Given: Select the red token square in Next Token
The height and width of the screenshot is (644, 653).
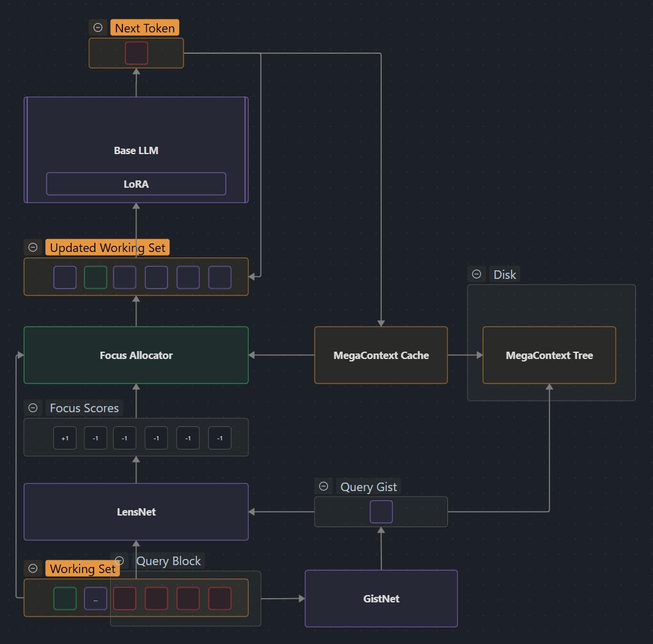Looking at the screenshot, I should click(136, 53).
